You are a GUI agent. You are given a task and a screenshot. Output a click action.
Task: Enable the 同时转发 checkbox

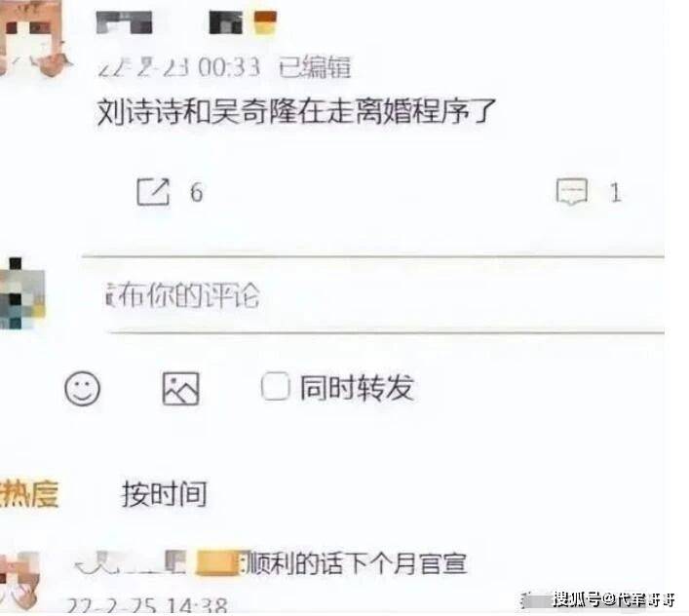(x=275, y=387)
